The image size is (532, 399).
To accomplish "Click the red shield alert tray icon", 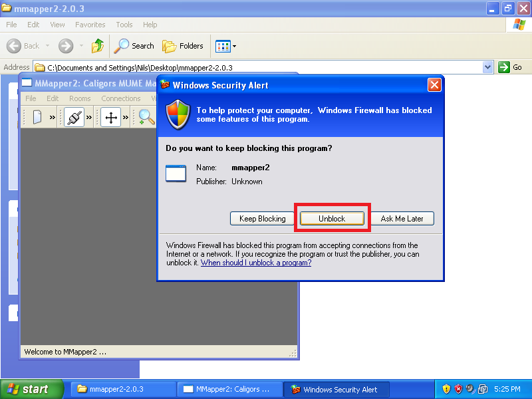I will point(458,389).
